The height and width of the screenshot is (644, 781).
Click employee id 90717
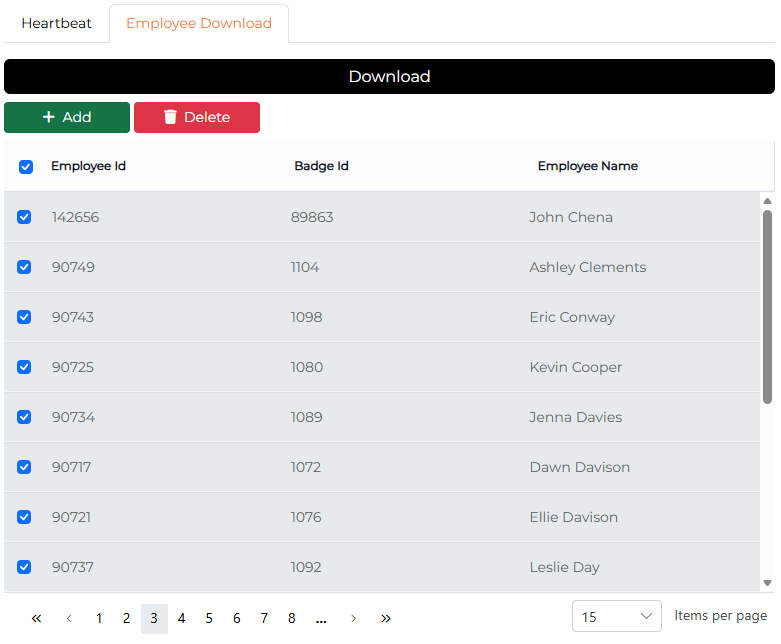71,467
